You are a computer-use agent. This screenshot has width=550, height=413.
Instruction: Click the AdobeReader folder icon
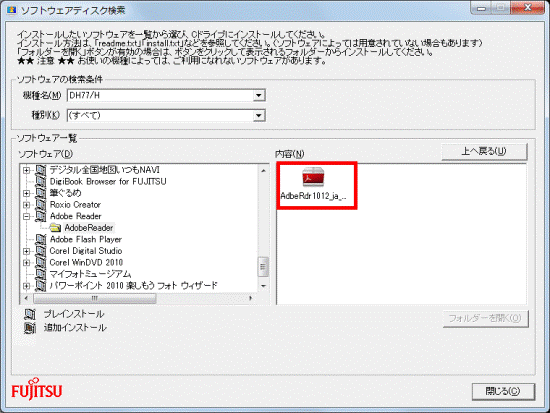click(x=55, y=228)
